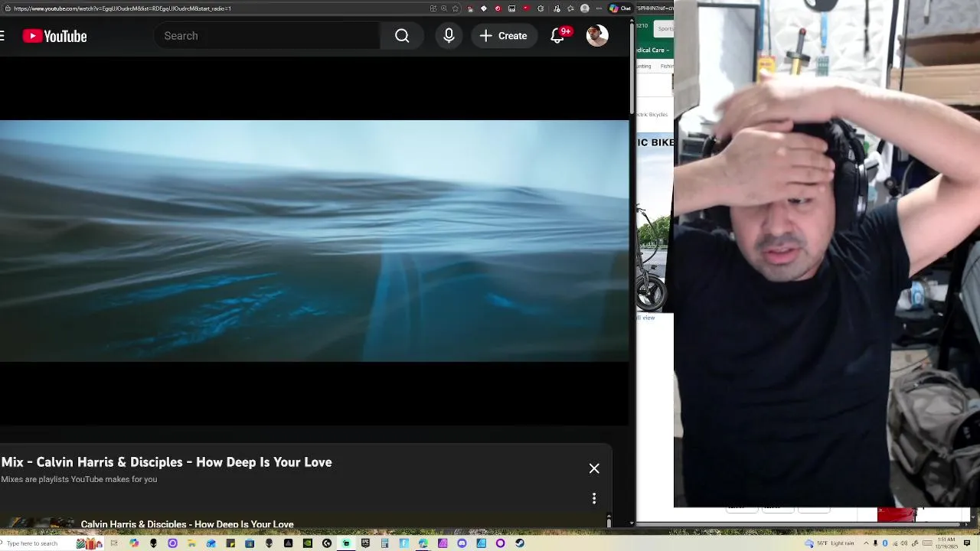This screenshot has height=551, width=980.
Task: Open Microsoft Edge from the taskbar
Action: 423,543
